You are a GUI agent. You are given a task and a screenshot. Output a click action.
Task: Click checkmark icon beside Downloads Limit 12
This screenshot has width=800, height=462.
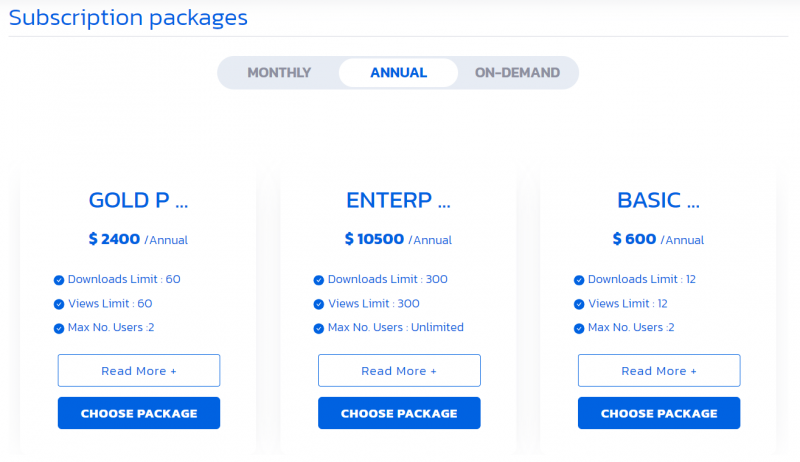(x=579, y=280)
